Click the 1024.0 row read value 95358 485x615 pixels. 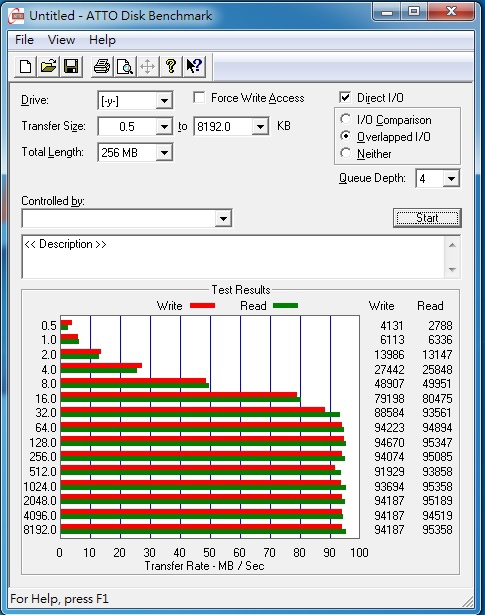click(x=437, y=487)
